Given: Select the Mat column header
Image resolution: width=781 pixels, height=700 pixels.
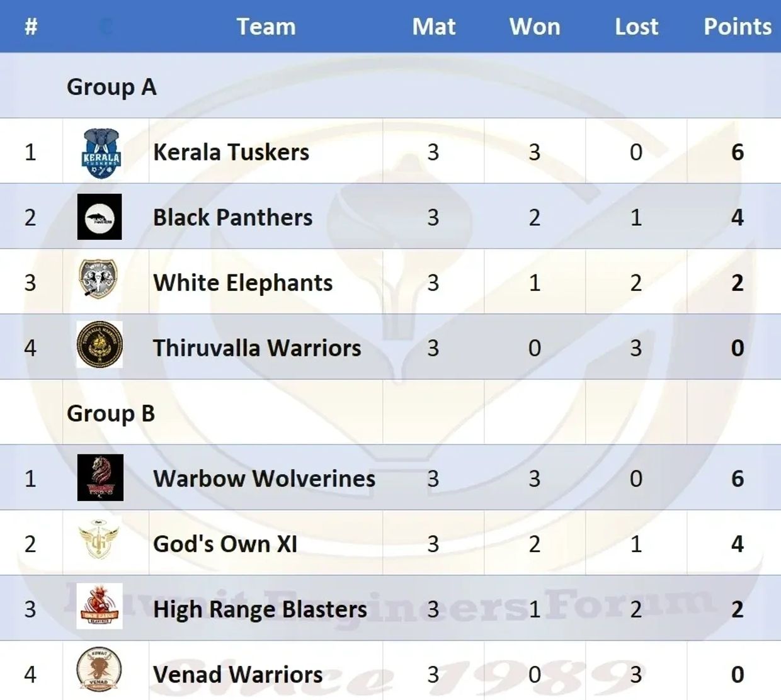Looking at the screenshot, I should click(433, 26).
